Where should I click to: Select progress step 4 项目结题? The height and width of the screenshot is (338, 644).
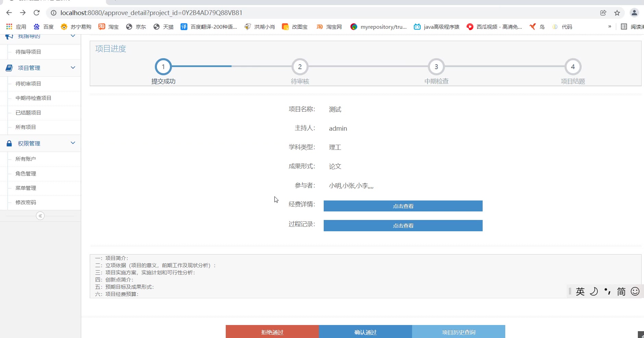coord(573,67)
